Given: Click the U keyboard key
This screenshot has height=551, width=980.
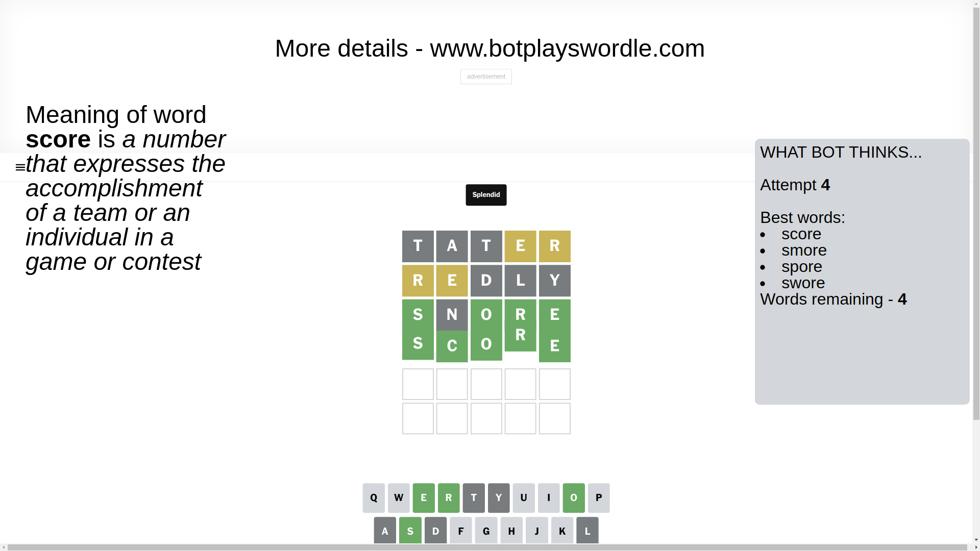Looking at the screenshot, I should (x=524, y=498).
